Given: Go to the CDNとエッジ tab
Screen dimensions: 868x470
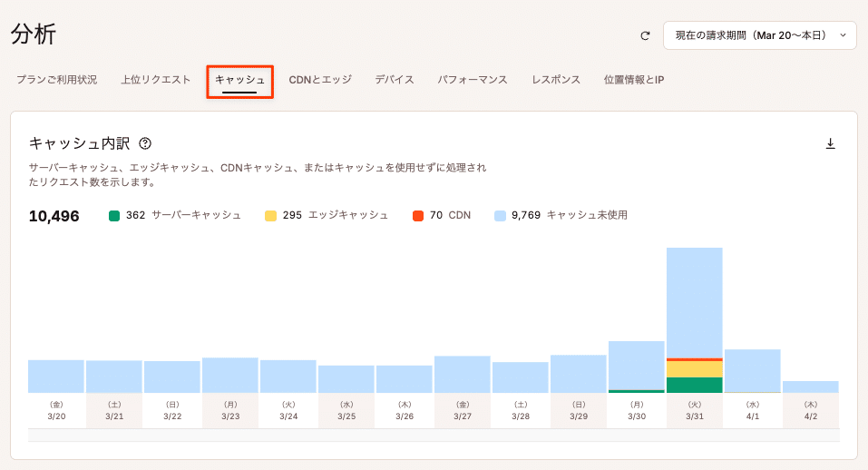Looking at the screenshot, I should pyautogui.click(x=320, y=80).
